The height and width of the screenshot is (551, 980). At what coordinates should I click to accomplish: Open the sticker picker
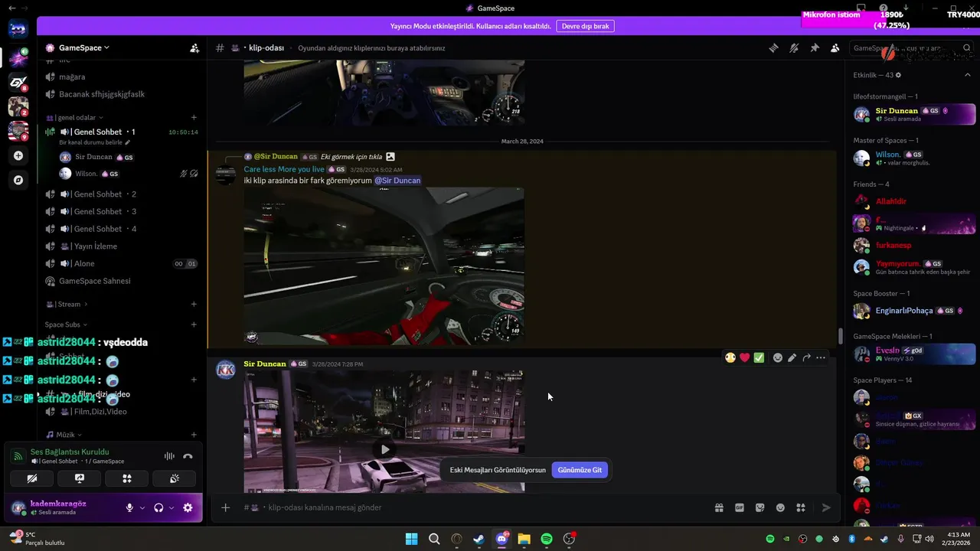760,507
